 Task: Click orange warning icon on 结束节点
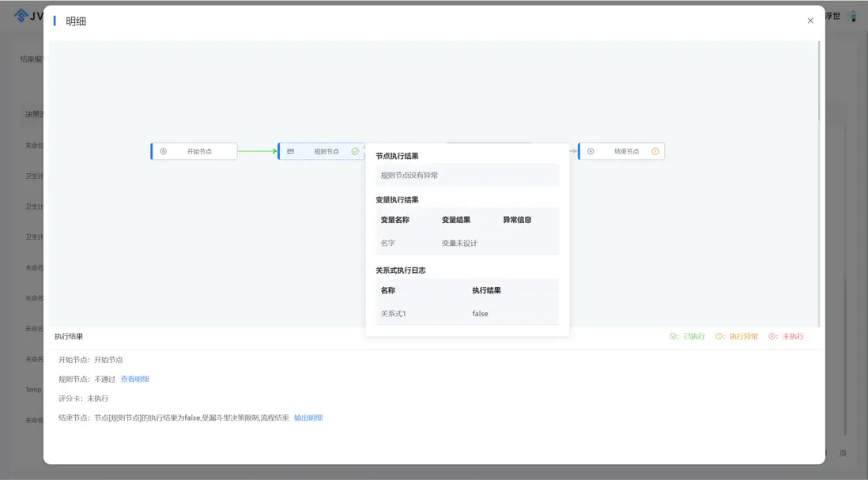pos(655,151)
